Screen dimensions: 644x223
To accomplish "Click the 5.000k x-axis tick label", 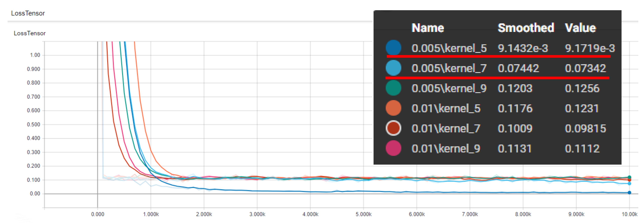I will (363, 214).
